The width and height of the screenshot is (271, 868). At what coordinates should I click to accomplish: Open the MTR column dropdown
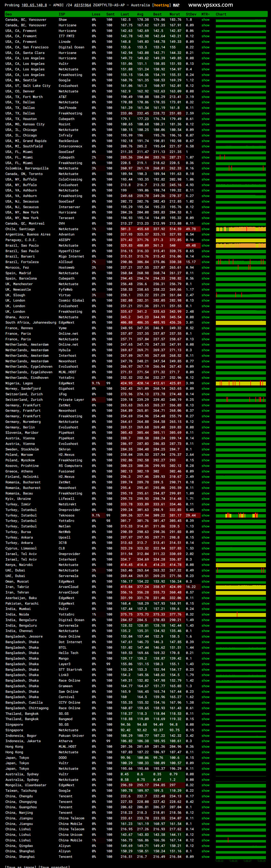click(205, 14)
